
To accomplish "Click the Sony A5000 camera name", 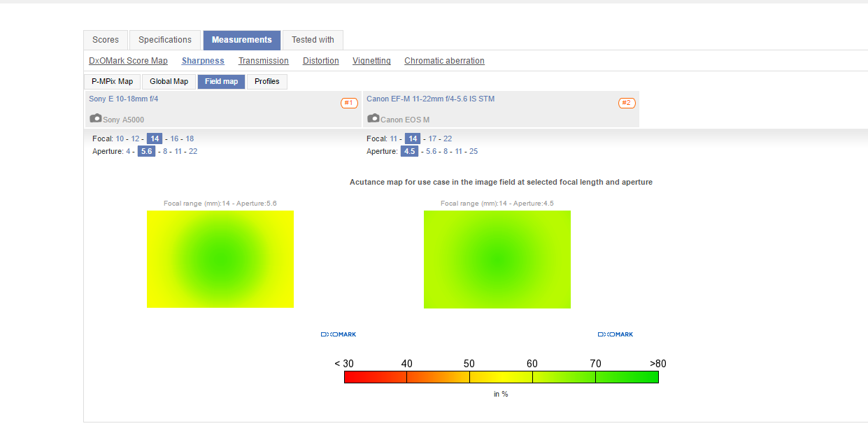I will [124, 120].
